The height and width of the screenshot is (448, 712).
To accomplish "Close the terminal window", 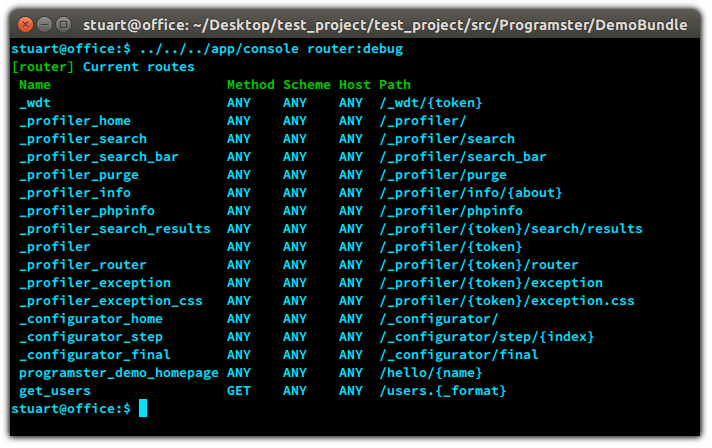I will click(x=26, y=25).
